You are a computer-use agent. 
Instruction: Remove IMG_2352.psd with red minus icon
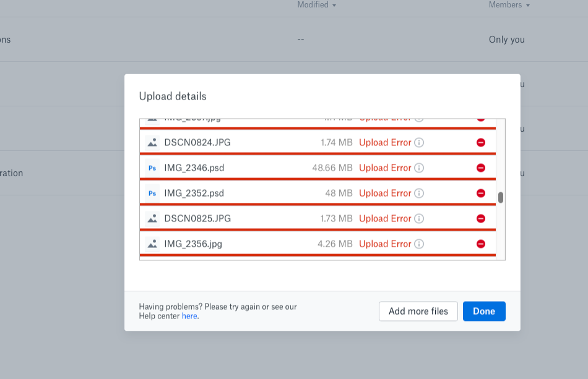[x=481, y=194]
